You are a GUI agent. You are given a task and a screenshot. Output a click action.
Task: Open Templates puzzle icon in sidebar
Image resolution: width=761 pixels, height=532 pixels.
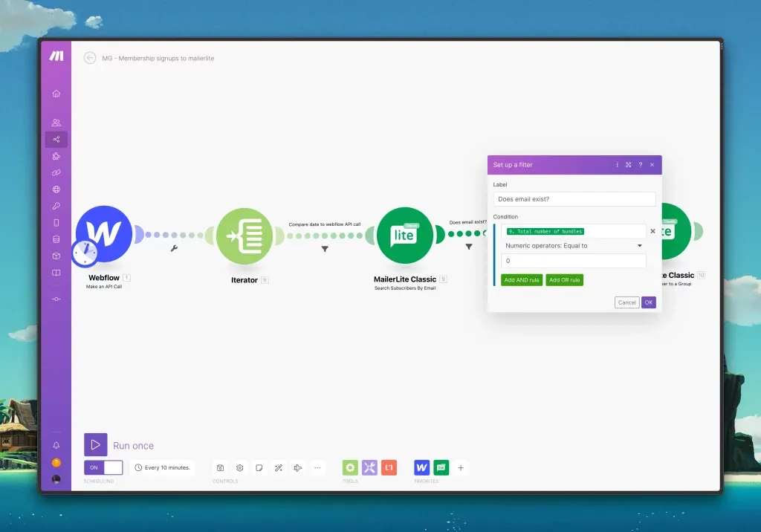tap(56, 156)
